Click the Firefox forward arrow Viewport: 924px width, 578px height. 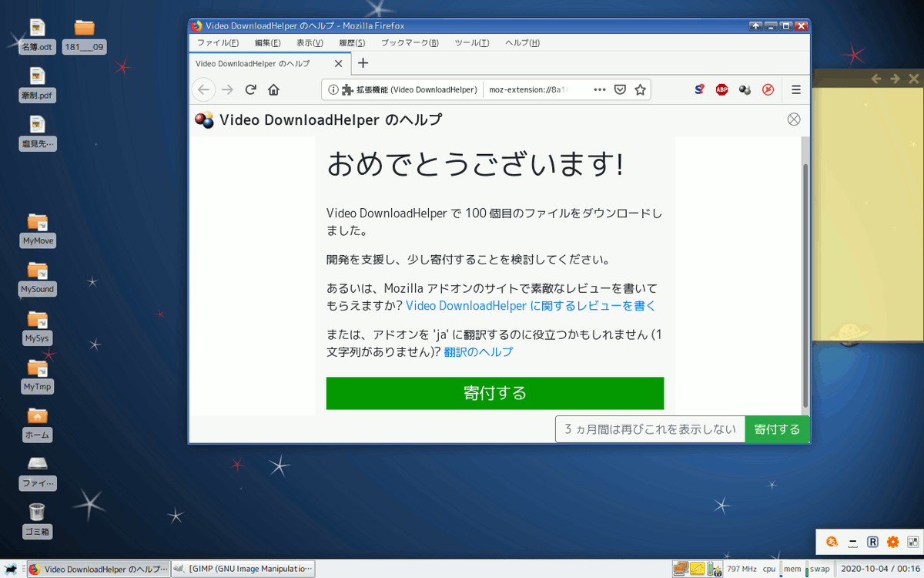pos(227,89)
